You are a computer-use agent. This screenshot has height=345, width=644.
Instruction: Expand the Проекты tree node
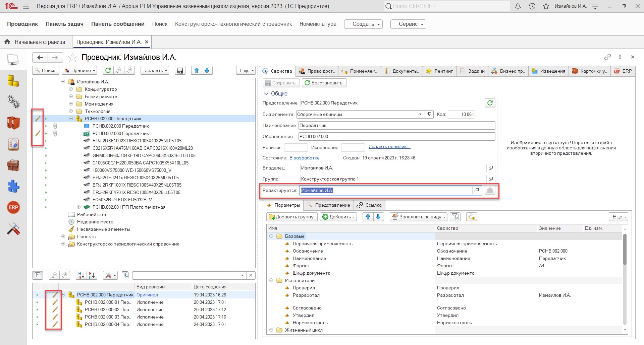coord(63,236)
